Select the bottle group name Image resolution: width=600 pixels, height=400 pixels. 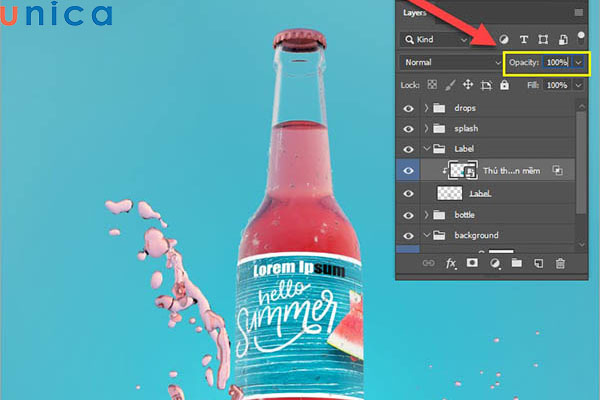pyautogui.click(x=465, y=215)
